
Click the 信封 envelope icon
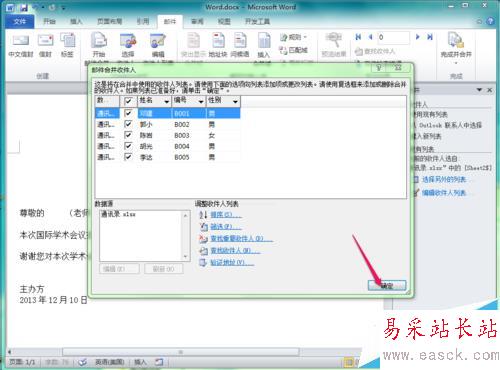(x=45, y=41)
